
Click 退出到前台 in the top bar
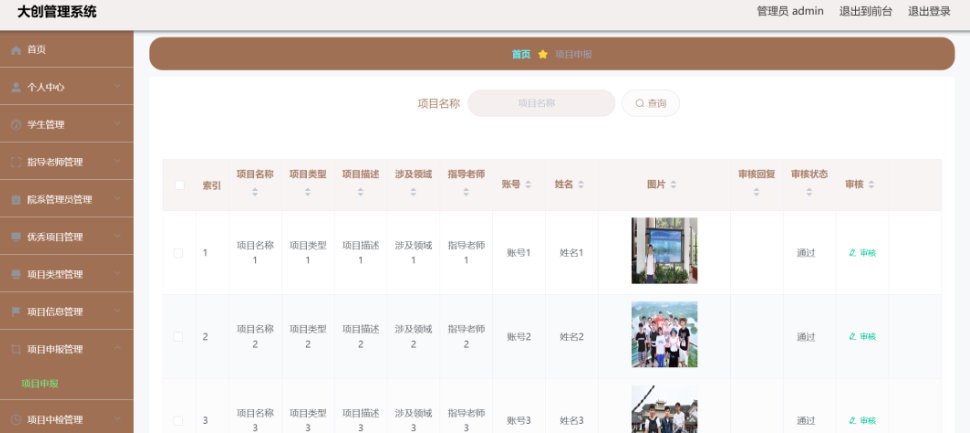pos(865,11)
